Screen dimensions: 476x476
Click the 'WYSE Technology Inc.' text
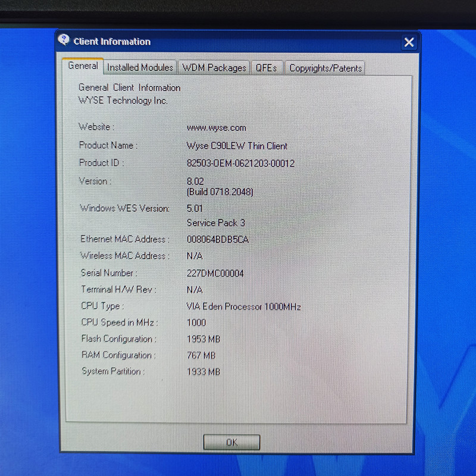point(123,101)
